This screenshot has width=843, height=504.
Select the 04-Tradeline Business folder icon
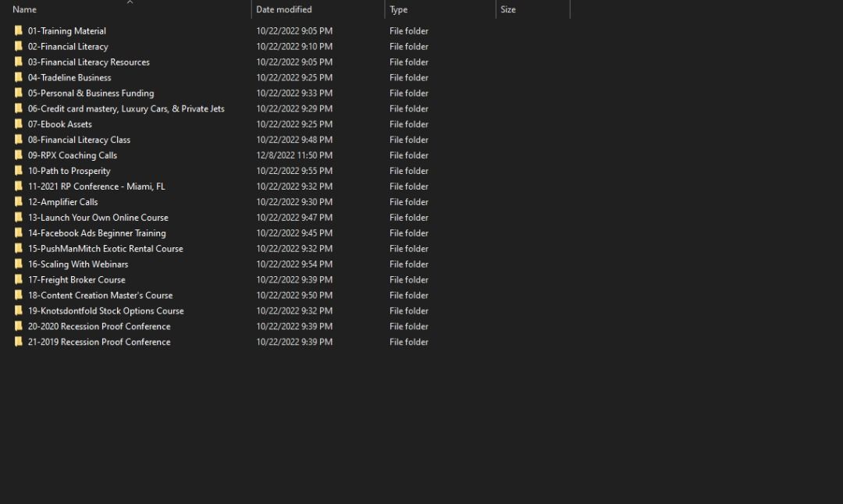click(19, 77)
